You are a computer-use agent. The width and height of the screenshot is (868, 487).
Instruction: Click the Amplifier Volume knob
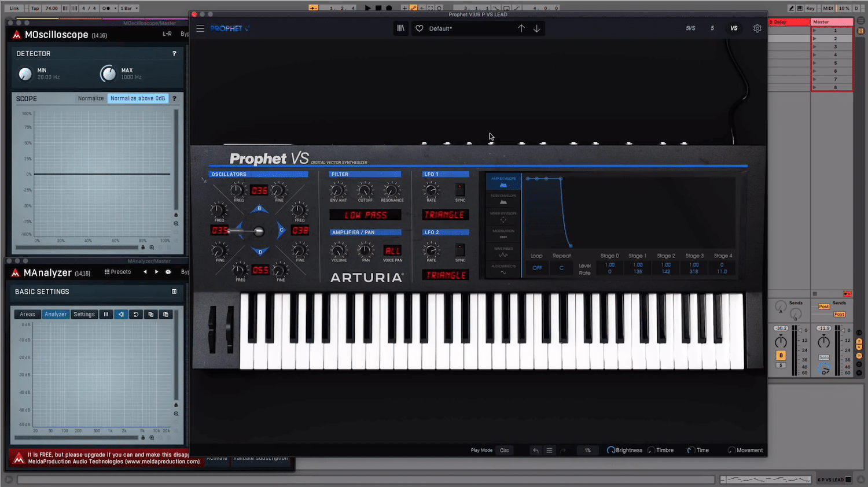click(339, 250)
